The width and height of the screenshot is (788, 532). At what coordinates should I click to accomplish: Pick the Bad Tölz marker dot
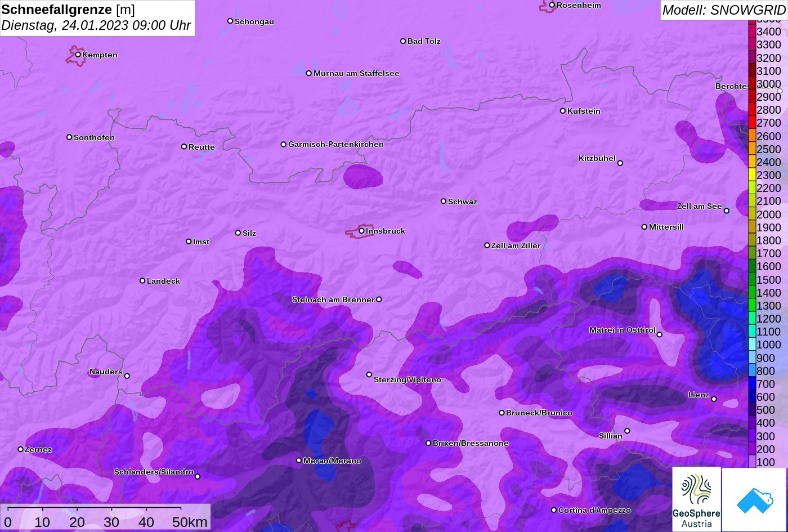pos(403,41)
